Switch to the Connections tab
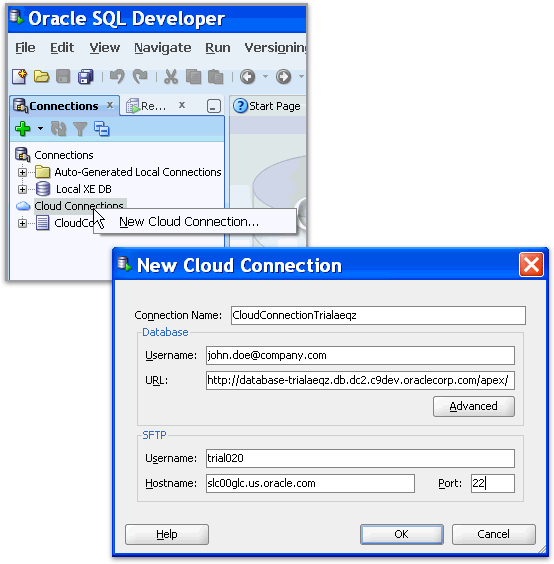Screen dimensions: 554x564 click(x=63, y=106)
